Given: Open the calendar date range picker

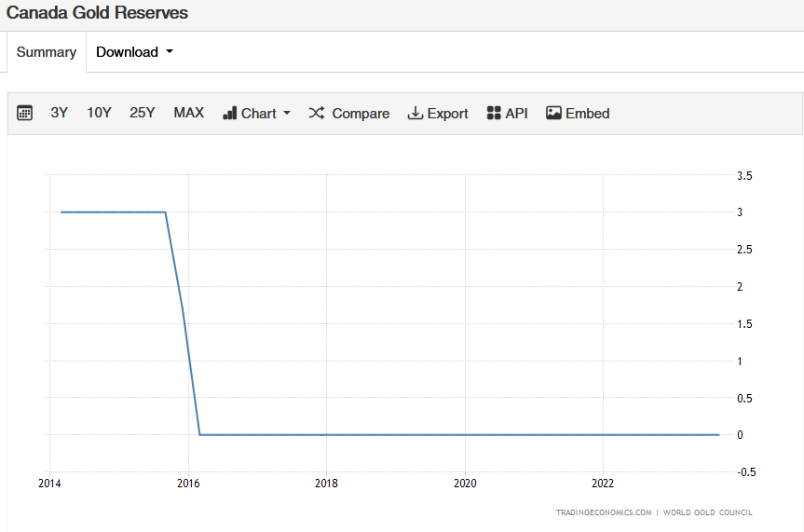Looking at the screenshot, I should click(25, 113).
